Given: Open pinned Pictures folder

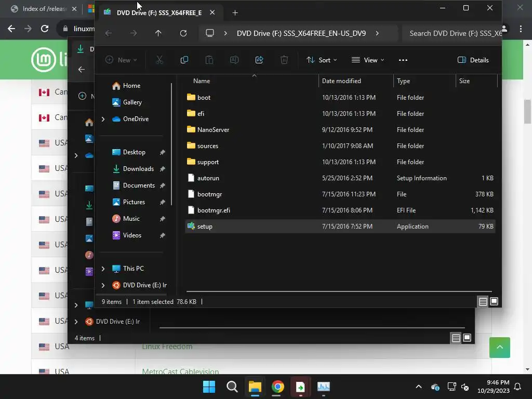Looking at the screenshot, I should pos(134,202).
